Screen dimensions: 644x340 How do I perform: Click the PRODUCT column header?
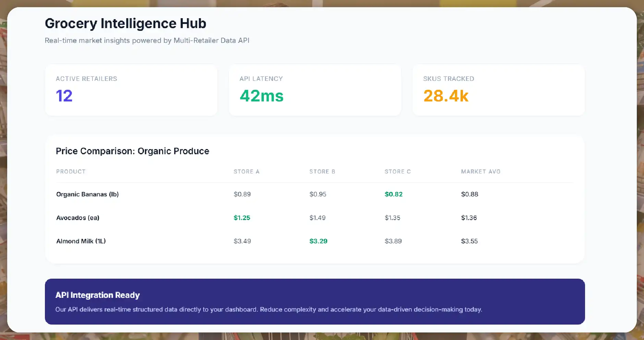(x=71, y=171)
